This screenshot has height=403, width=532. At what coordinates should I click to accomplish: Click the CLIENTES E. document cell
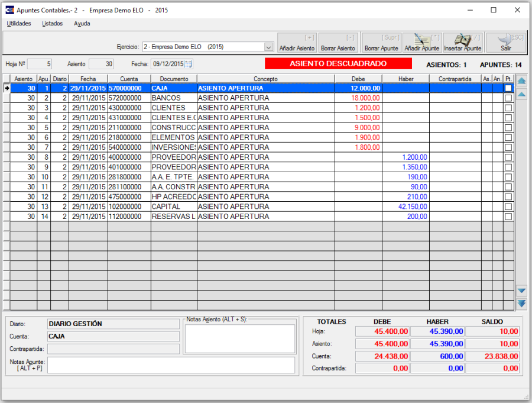tap(174, 118)
